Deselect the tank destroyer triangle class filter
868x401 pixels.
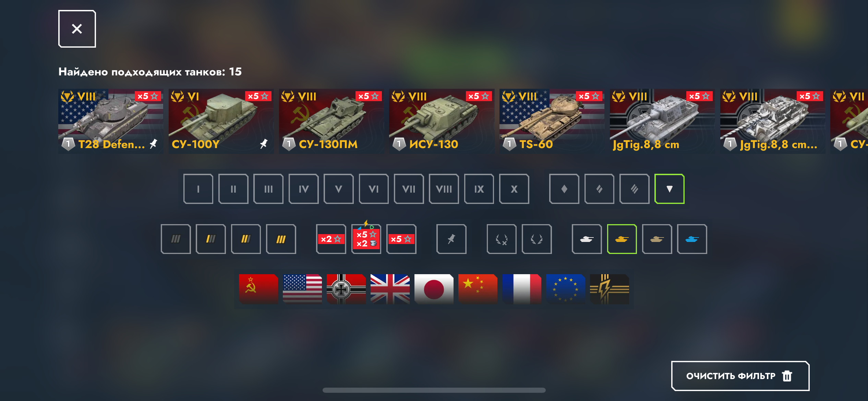click(669, 189)
